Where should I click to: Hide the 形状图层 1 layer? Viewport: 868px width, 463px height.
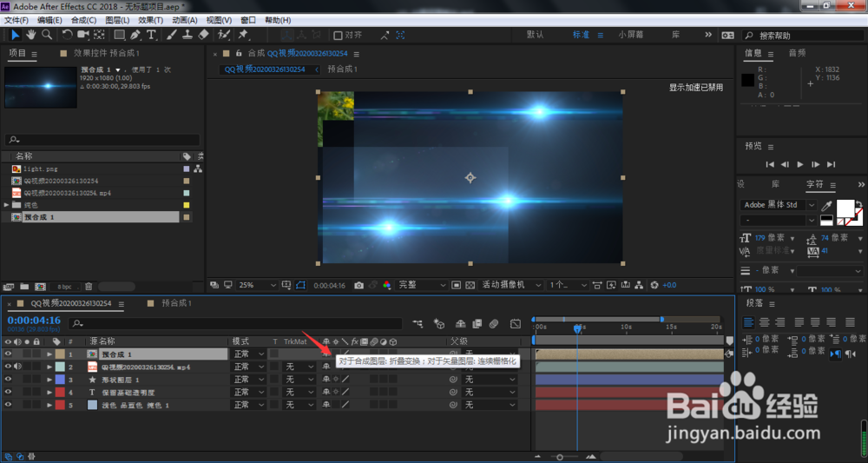coord(8,380)
